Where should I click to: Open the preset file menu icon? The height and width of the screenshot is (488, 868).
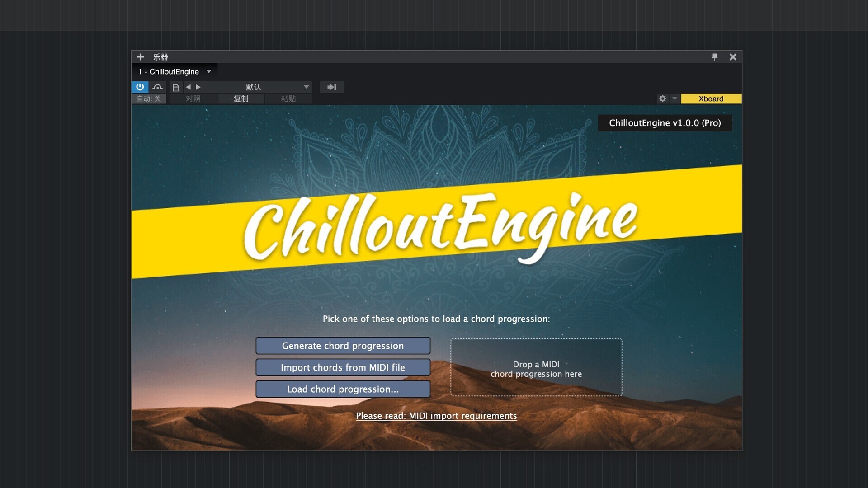click(176, 87)
